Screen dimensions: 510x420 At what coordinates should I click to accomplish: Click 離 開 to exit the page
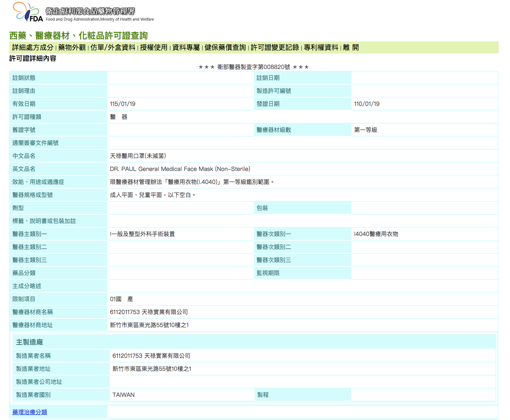coord(351,47)
